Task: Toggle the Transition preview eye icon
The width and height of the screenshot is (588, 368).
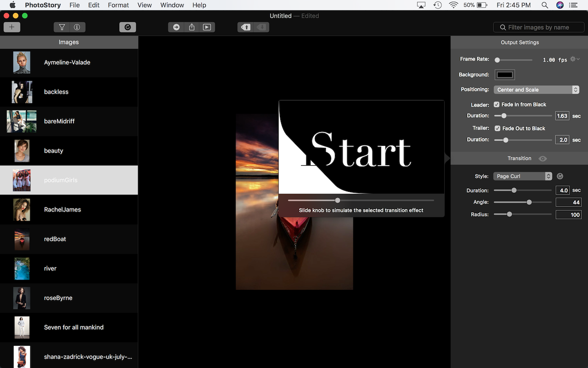Action: tap(543, 158)
